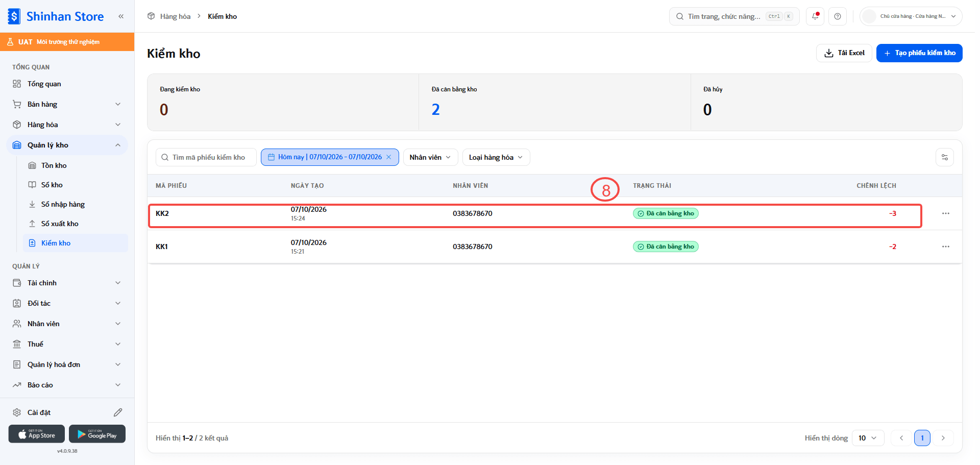Open Sổ xuất kho page
Viewport: 980px width, 465px height.
[76, 224]
